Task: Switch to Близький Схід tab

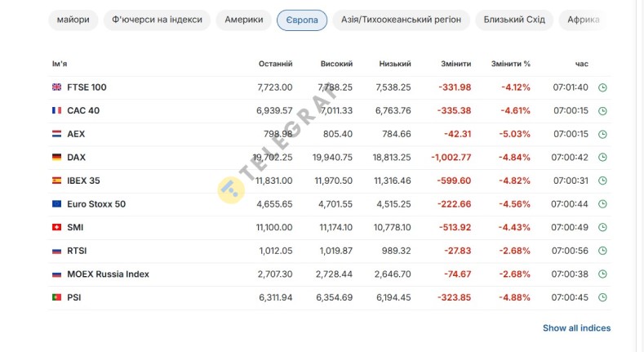Action: click(x=514, y=20)
